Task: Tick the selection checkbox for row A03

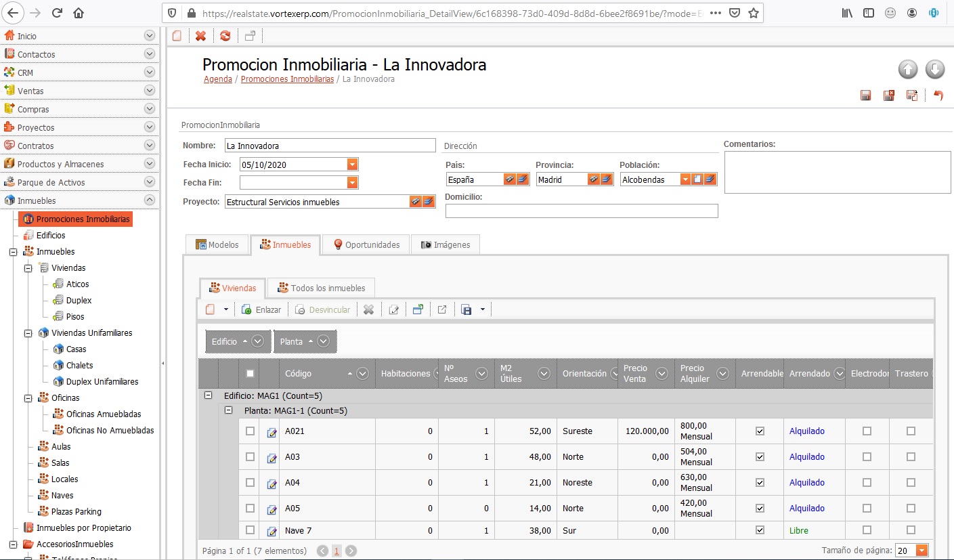Action: pos(250,456)
